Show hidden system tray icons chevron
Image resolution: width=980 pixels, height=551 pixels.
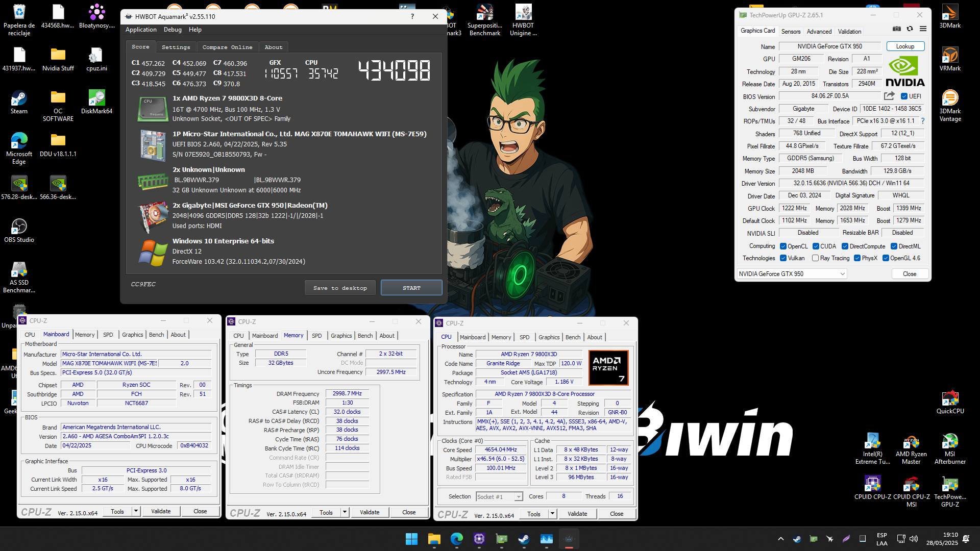pos(780,539)
